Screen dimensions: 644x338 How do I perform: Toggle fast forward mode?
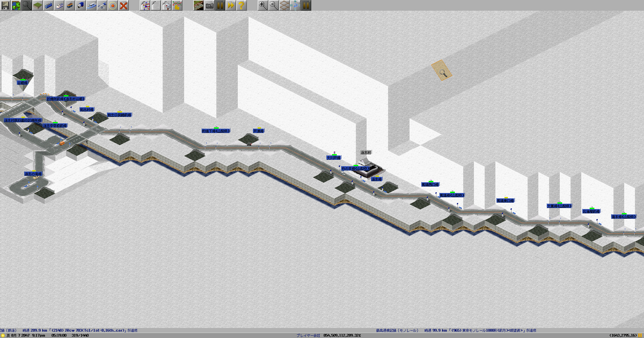(x=231, y=5)
